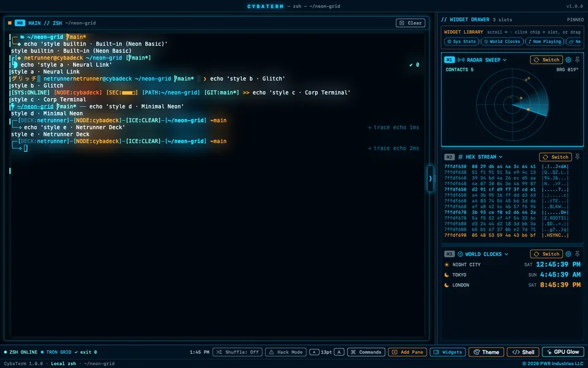Viewport: 588px width, 368px height.
Task: Open the World Clocks widget dropdown
Action: coord(507,254)
